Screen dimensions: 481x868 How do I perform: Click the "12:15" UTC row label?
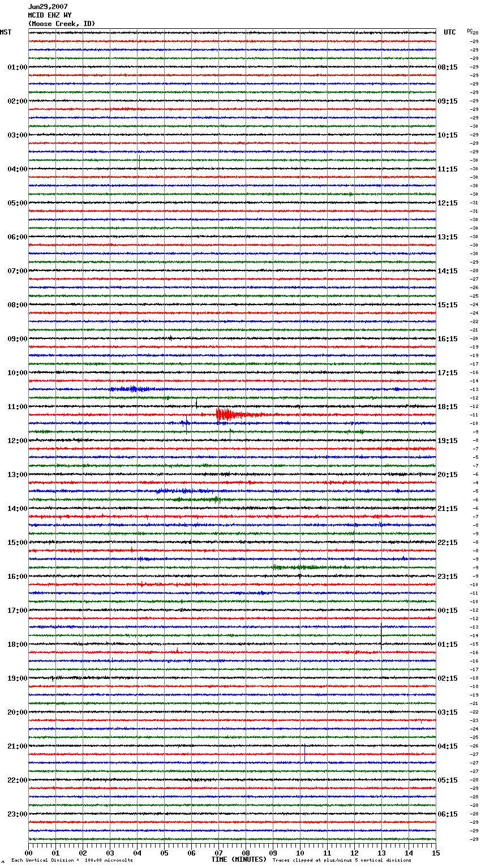[x=448, y=203]
